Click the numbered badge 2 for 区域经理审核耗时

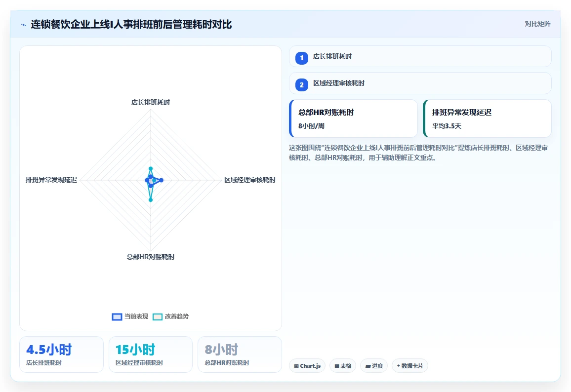(x=301, y=85)
